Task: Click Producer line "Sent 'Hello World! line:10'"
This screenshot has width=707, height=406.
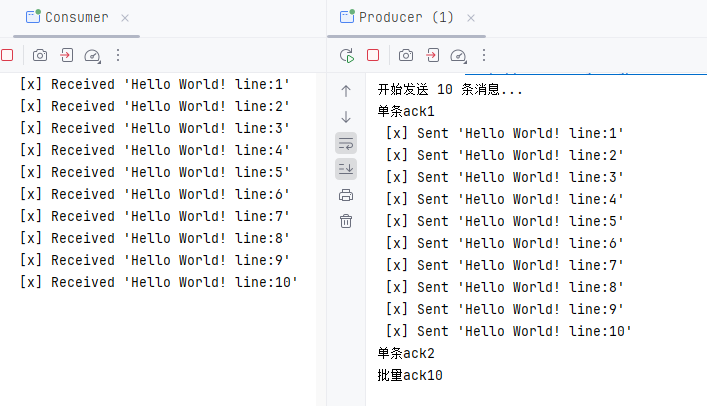Action: click(x=509, y=332)
